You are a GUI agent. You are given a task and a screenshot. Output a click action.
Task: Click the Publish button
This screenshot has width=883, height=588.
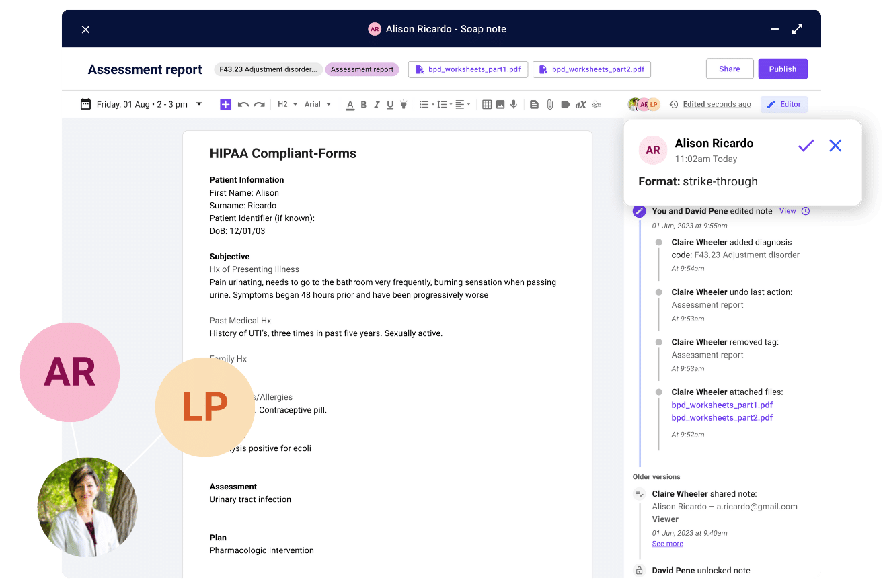click(782, 69)
